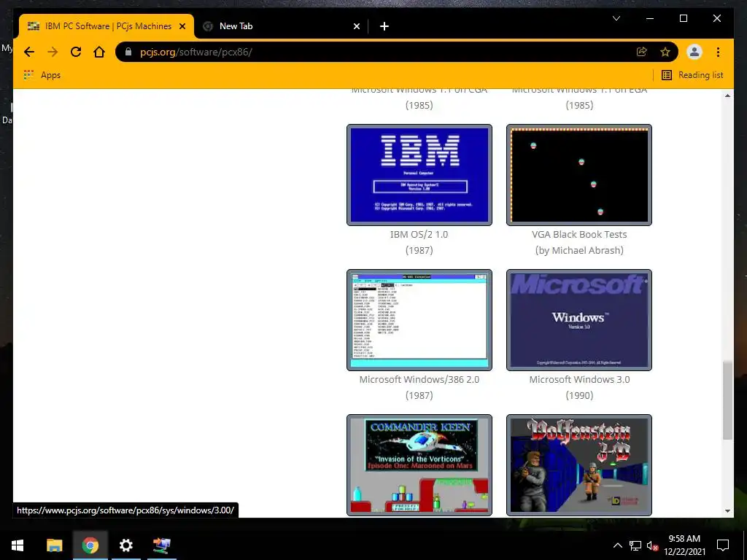
Task: Select the IBM PC Software tab
Action: [x=107, y=26]
